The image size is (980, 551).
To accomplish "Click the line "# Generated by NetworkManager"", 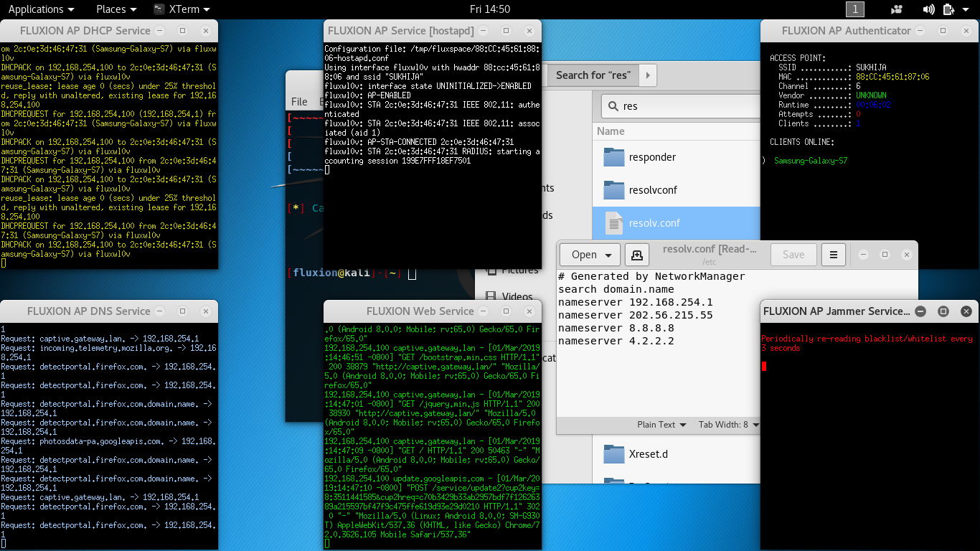I will (x=651, y=276).
